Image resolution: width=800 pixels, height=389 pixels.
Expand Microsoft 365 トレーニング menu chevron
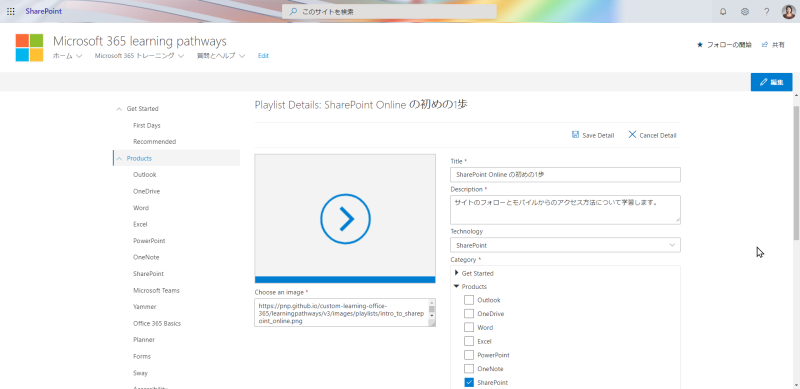[181, 56]
